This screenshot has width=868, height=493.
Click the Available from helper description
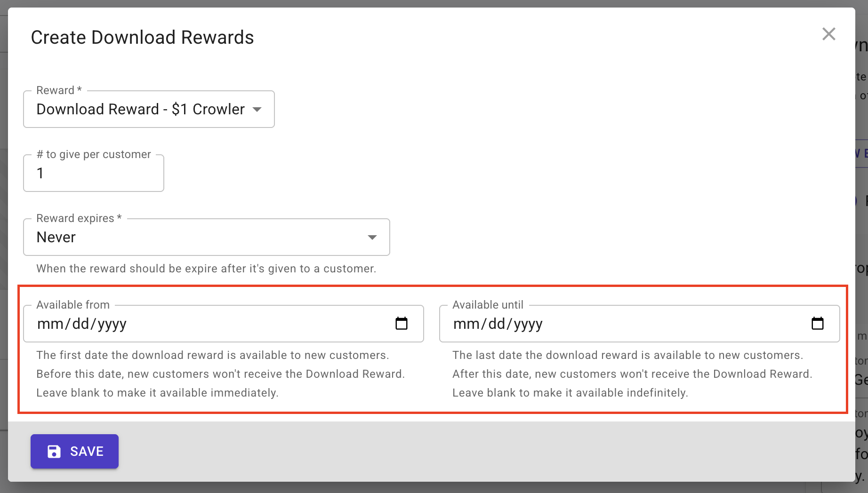[x=220, y=374]
